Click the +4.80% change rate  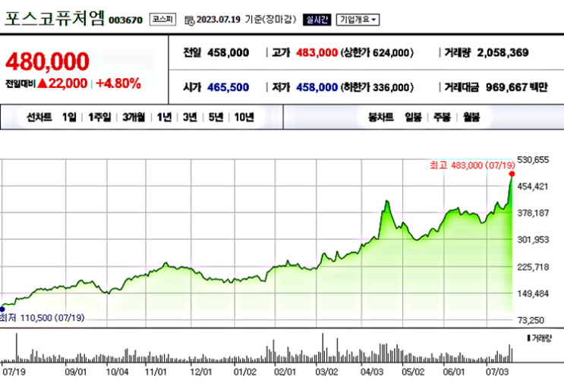pos(118,83)
